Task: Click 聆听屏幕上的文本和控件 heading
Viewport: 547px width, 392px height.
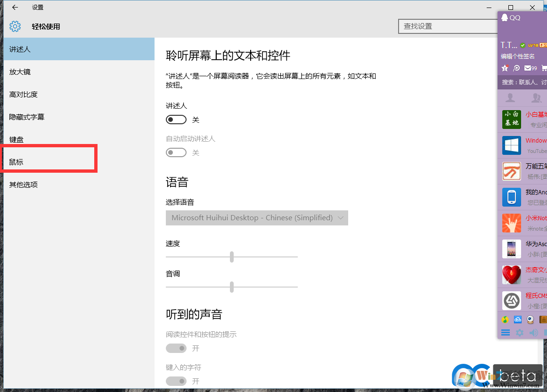Action: pos(228,56)
